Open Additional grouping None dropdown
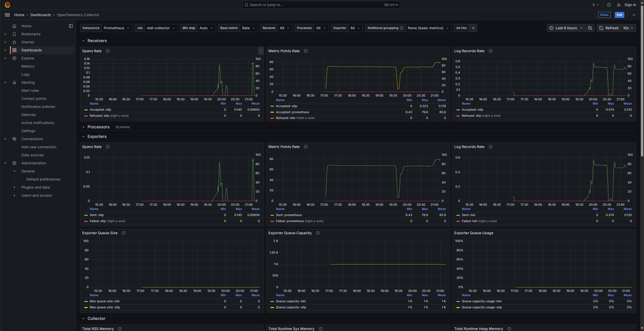Viewport: 644px width, 331px height. (x=428, y=28)
